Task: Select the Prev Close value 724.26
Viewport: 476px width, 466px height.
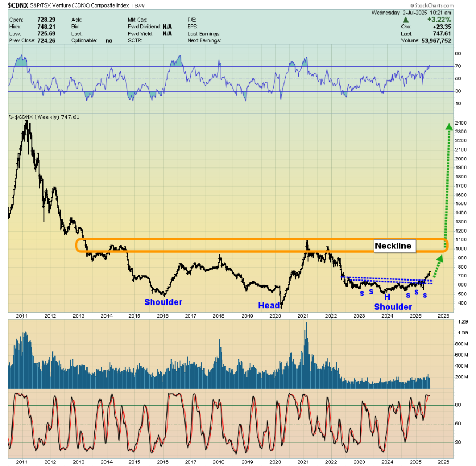Action: tap(46, 41)
